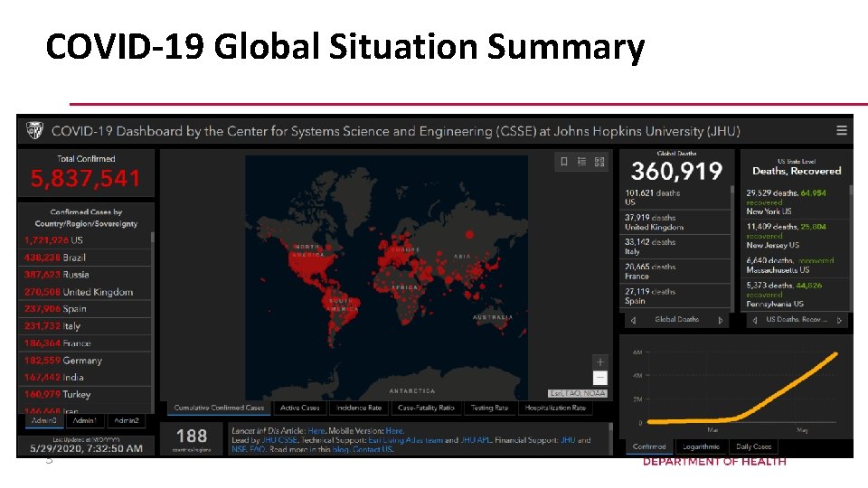The image size is (868, 488).
Task: Select Germany in the confirmed cases list
Action: click(85, 361)
